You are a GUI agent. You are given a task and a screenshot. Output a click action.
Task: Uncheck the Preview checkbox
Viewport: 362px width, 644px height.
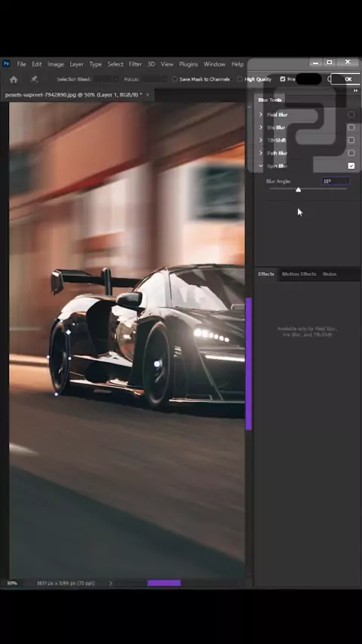click(283, 79)
